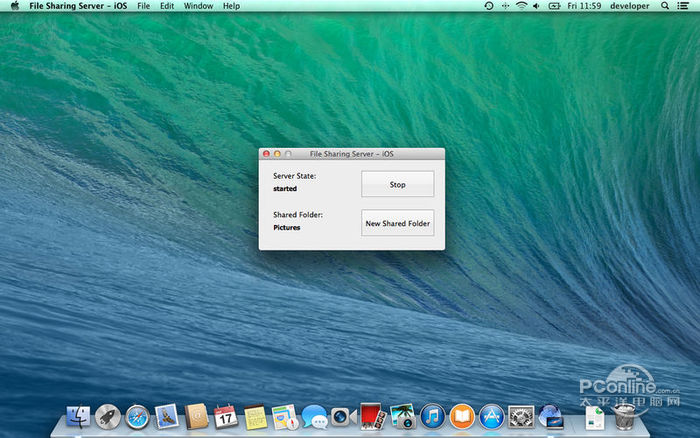700x438 pixels.
Task: Open the File menu
Action: tap(144, 6)
